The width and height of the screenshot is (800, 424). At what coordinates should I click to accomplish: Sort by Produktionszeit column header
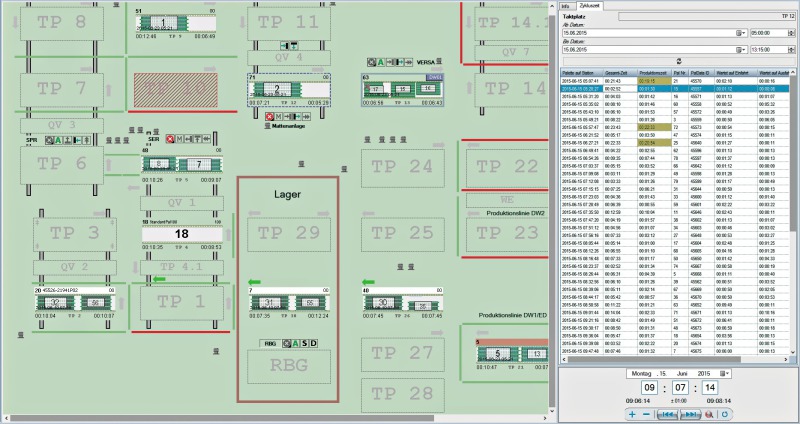click(654, 73)
